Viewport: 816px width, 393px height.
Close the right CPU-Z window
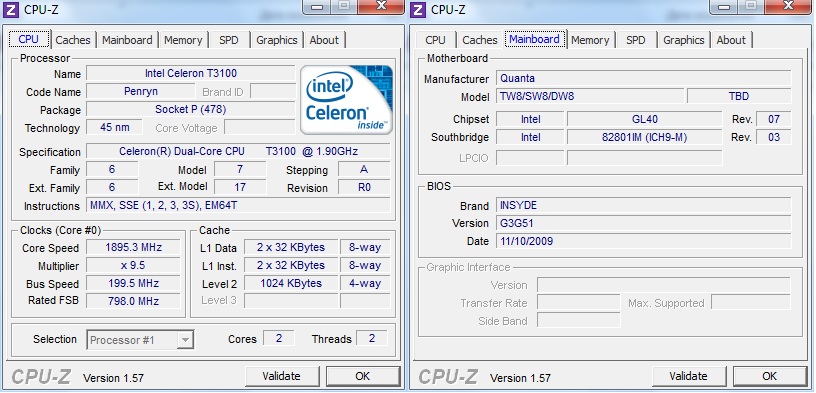click(x=788, y=6)
